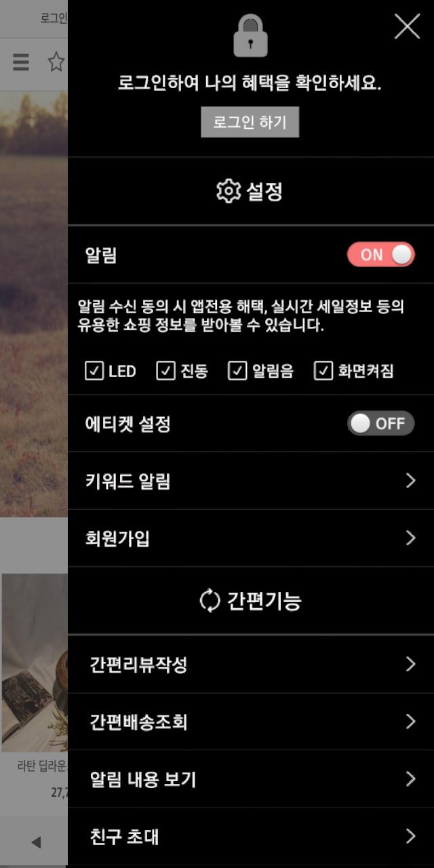This screenshot has width=434, height=868.
Task: Click the chevron next to 간편리뷰작성
Action: (410, 664)
